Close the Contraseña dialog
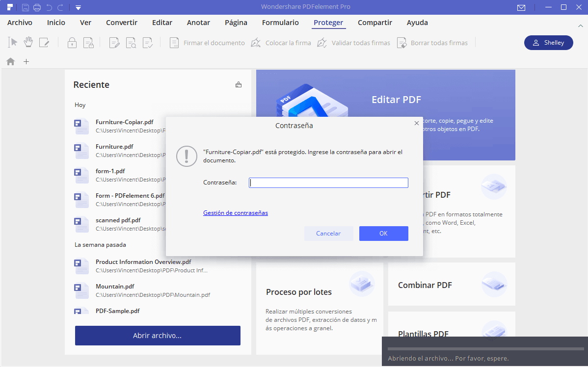 [x=416, y=123]
